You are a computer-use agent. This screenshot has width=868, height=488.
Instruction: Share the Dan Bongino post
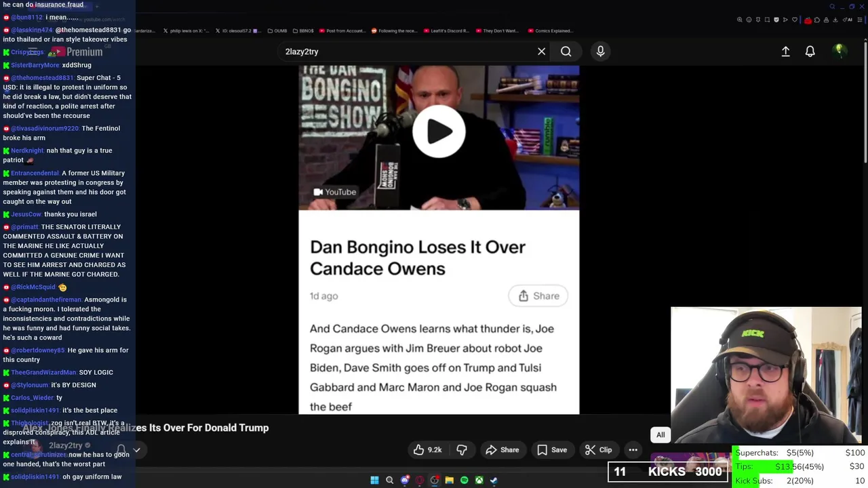coord(538,296)
